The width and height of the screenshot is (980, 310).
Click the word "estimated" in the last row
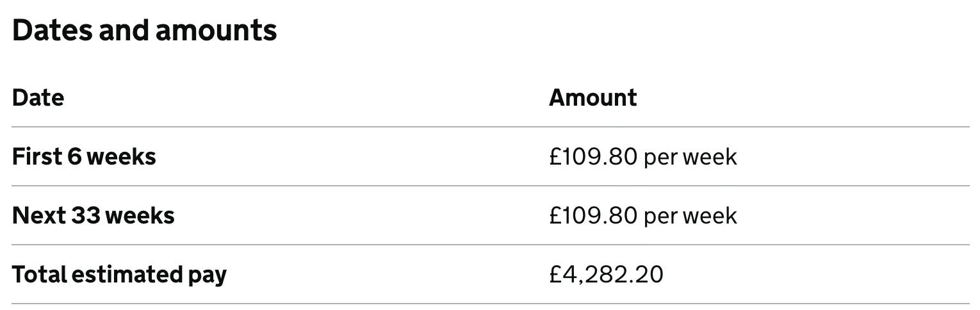click(126, 275)
